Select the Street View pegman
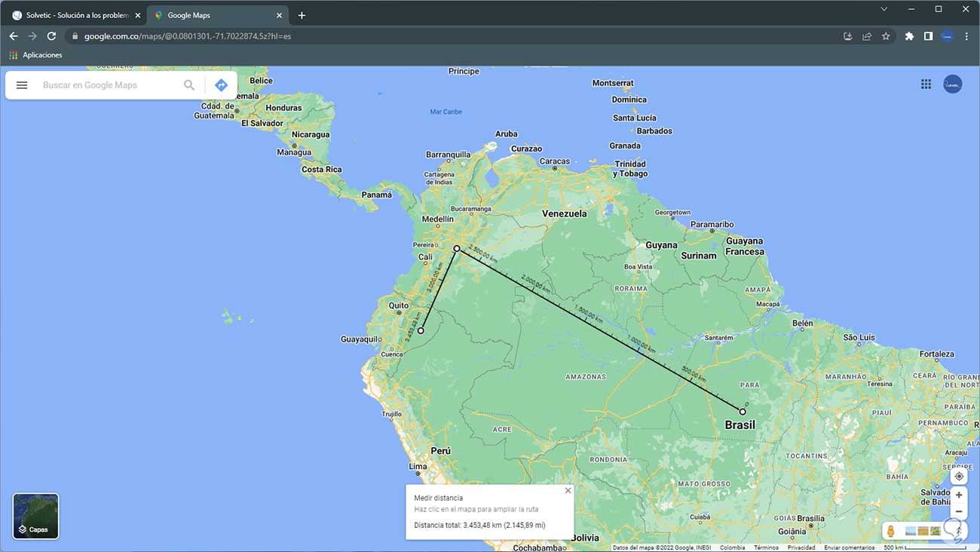 click(x=890, y=531)
